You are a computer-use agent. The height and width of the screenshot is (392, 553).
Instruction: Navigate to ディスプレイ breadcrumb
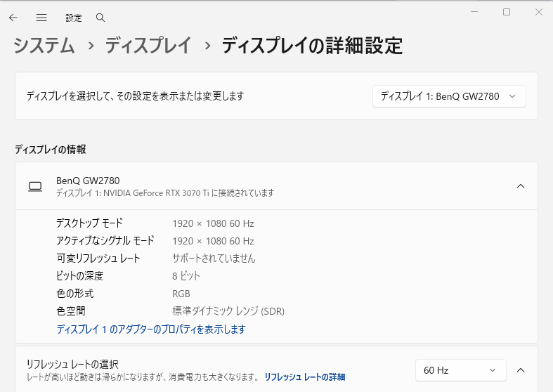pos(148,46)
